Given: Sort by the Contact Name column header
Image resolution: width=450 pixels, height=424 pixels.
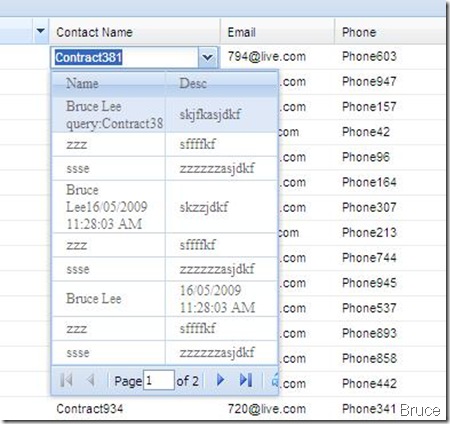Looking at the screenshot, I should click(x=134, y=32).
